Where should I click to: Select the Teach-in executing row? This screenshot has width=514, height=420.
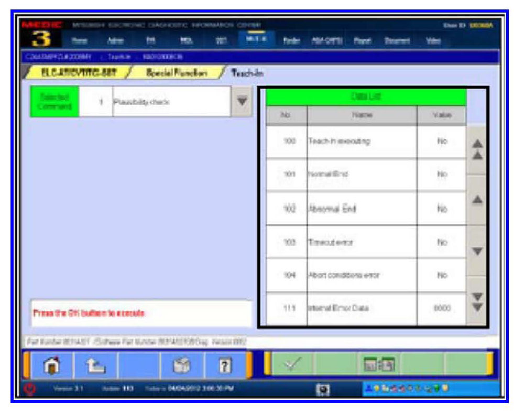pyautogui.click(x=362, y=142)
